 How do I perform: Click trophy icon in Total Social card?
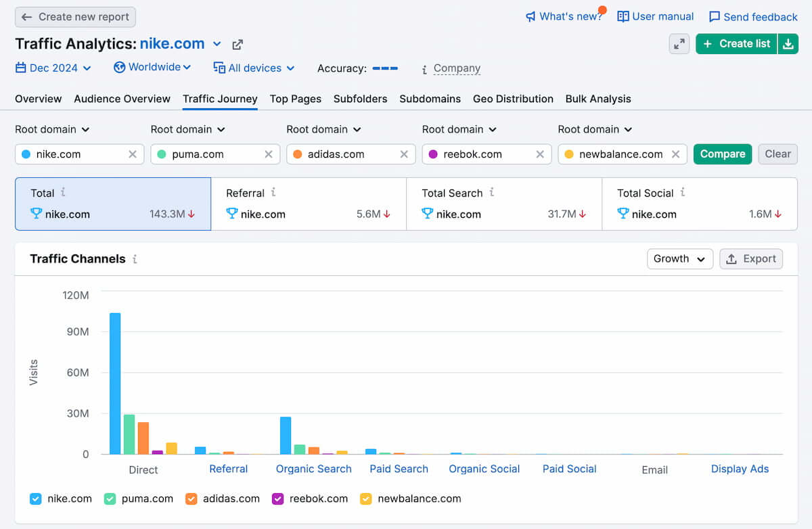(623, 214)
